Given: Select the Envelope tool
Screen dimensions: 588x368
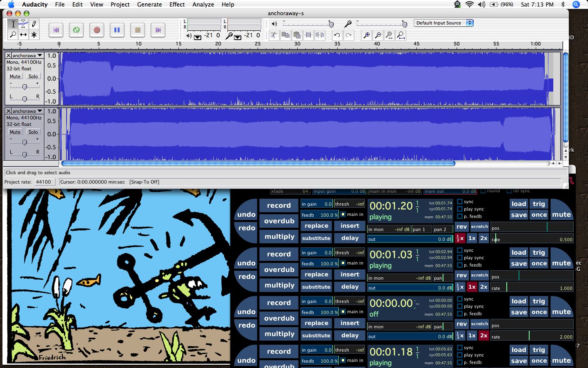Looking at the screenshot, I should (24, 24).
